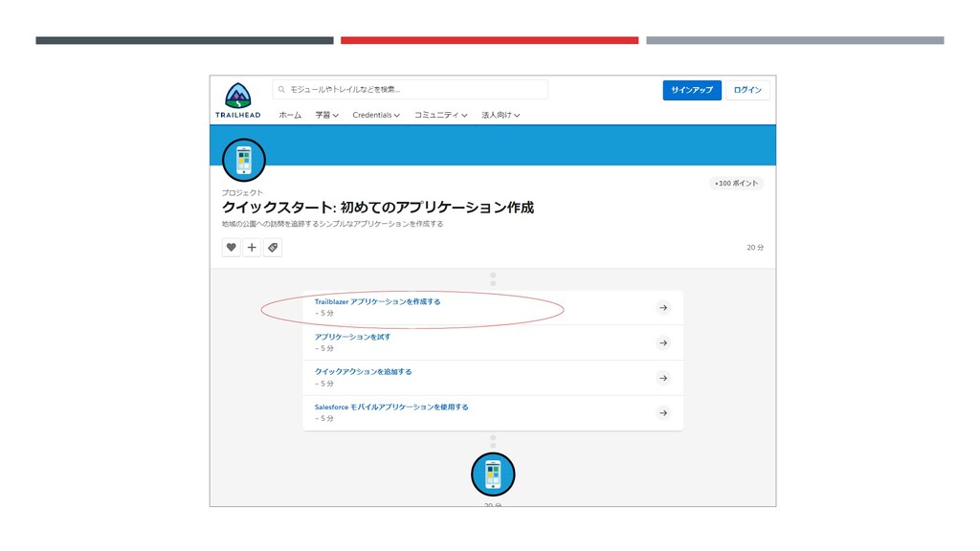Click the クイックスタート project title
Screen dimensions: 980x551
[377, 208]
